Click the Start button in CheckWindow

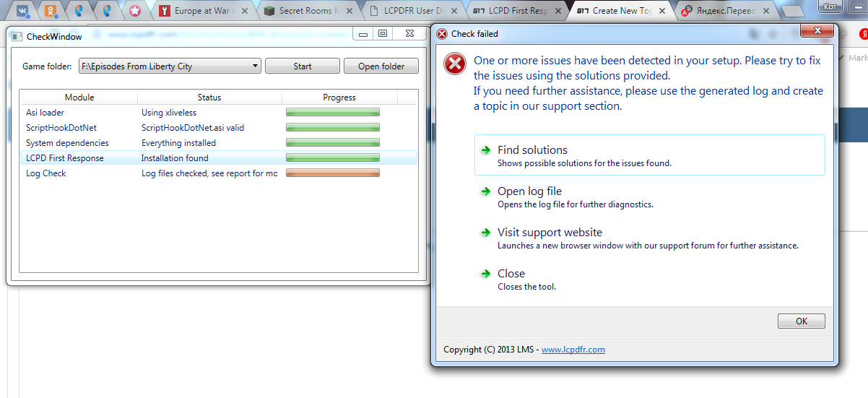303,66
